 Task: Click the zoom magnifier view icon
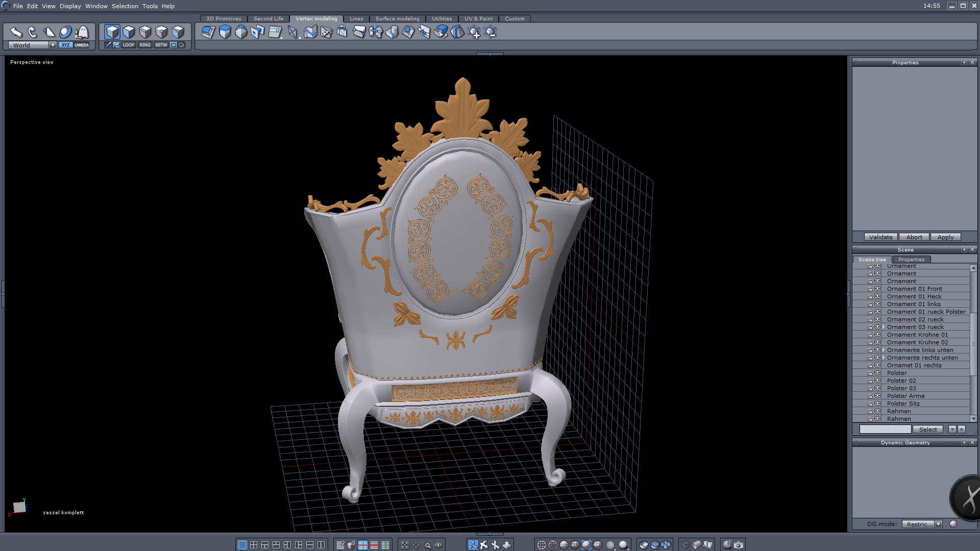click(x=427, y=545)
